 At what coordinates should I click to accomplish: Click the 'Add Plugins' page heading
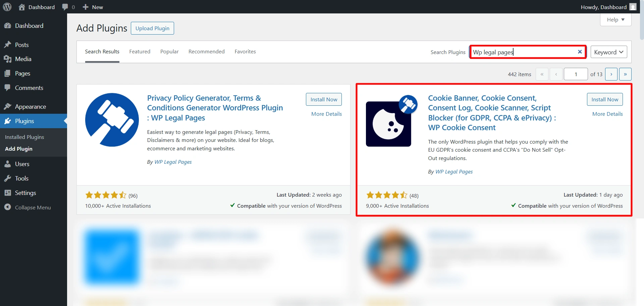pos(102,28)
